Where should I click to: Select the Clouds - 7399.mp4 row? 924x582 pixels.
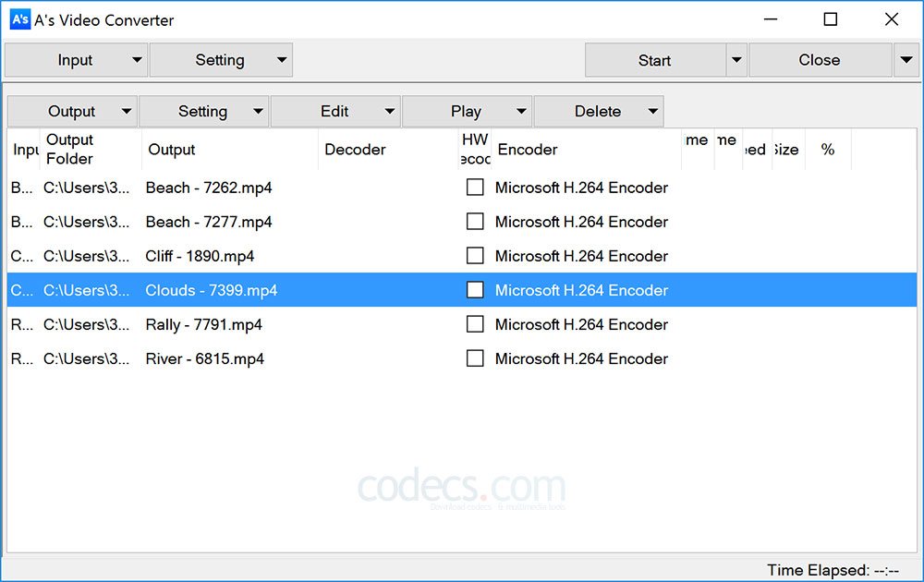pos(462,290)
